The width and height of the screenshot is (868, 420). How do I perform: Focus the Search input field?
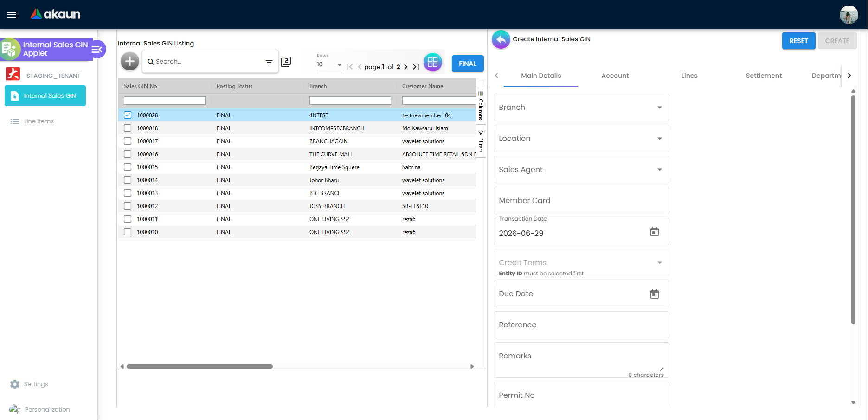coord(208,62)
